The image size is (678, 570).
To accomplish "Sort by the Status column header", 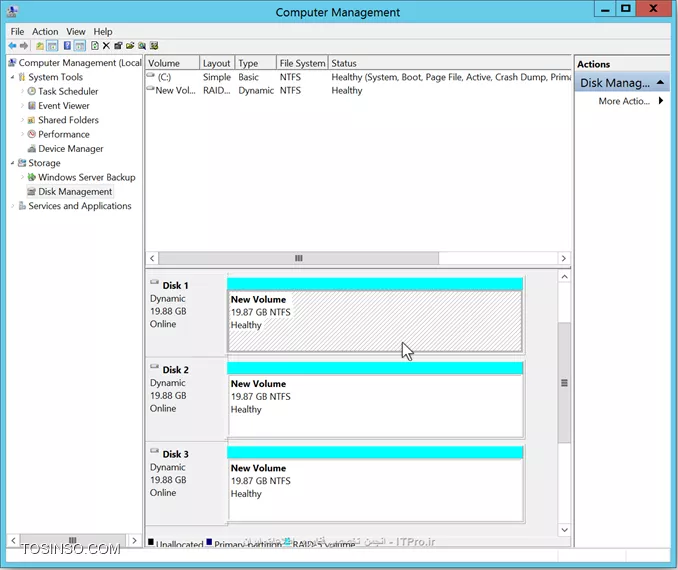I will coord(450,63).
